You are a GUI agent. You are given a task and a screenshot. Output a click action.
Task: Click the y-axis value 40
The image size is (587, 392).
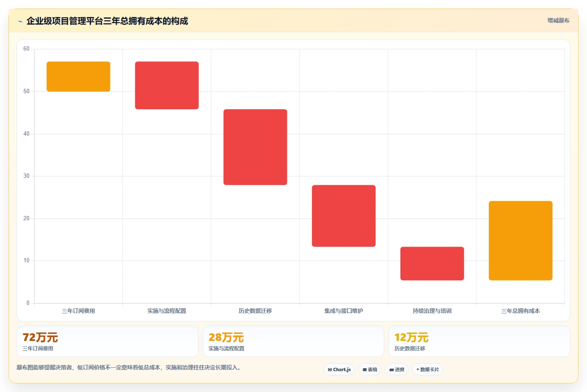coord(26,134)
